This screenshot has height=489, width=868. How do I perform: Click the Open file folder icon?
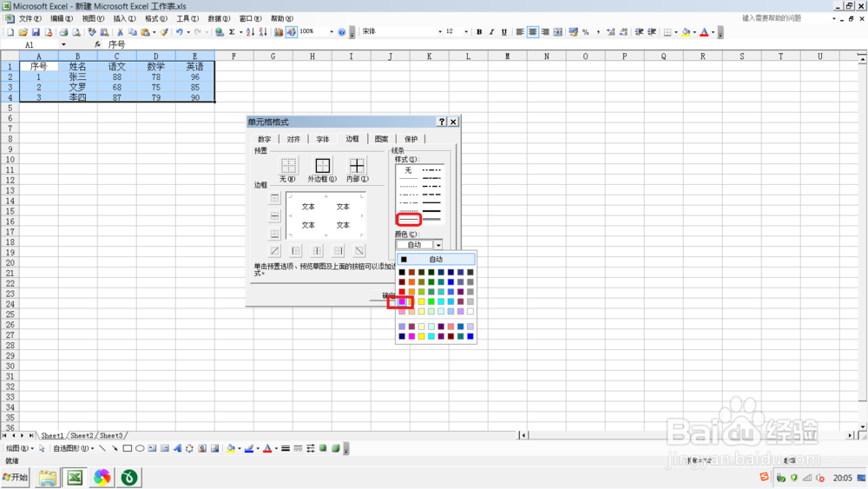pyautogui.click(x=23, y=32)
